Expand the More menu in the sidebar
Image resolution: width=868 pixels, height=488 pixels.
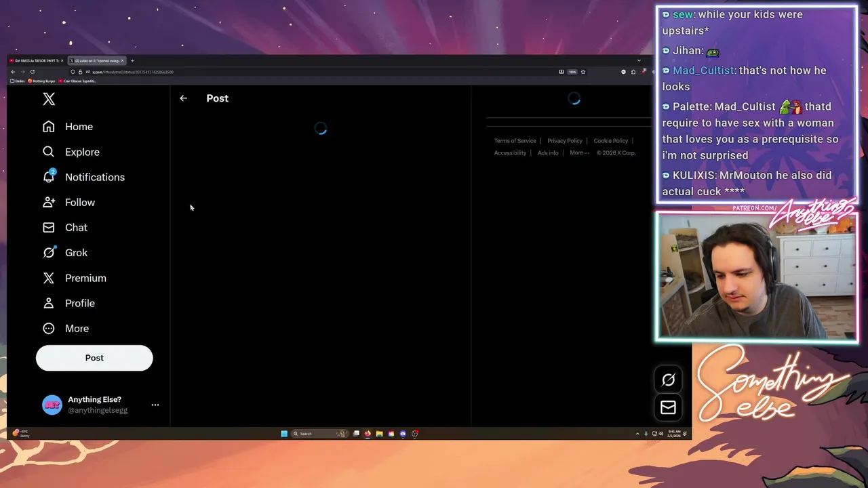pos(66,329)
